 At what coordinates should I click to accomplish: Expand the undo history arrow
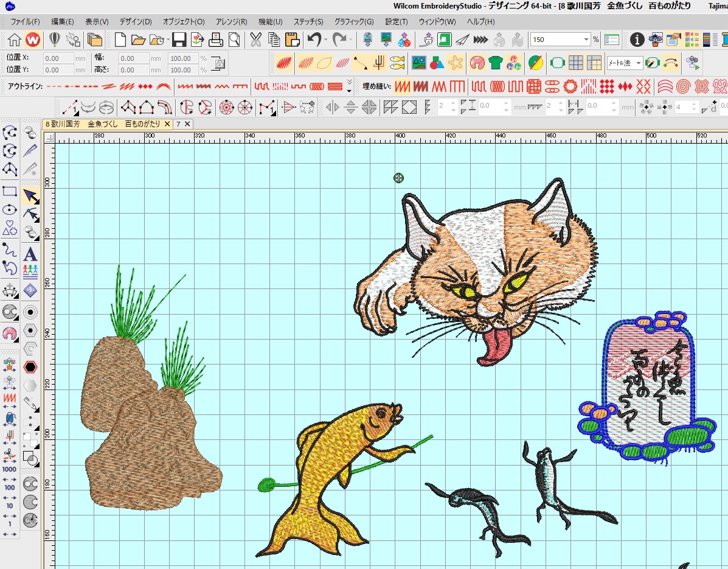coord(325,40)
